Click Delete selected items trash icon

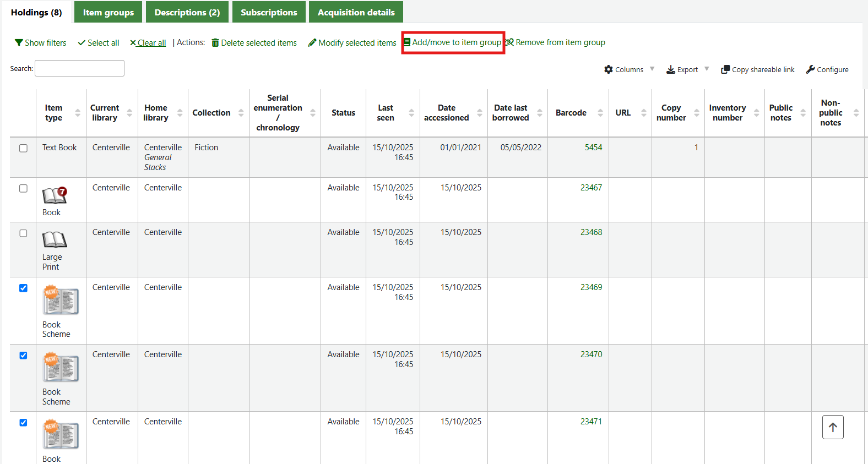pos(215,43)
